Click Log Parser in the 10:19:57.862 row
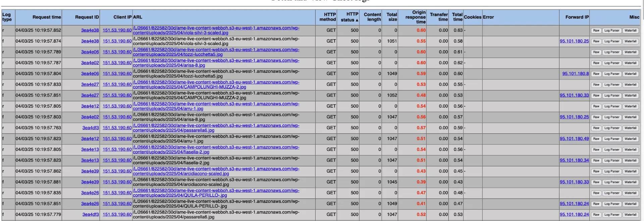644x221 pixels. point(612,171)
